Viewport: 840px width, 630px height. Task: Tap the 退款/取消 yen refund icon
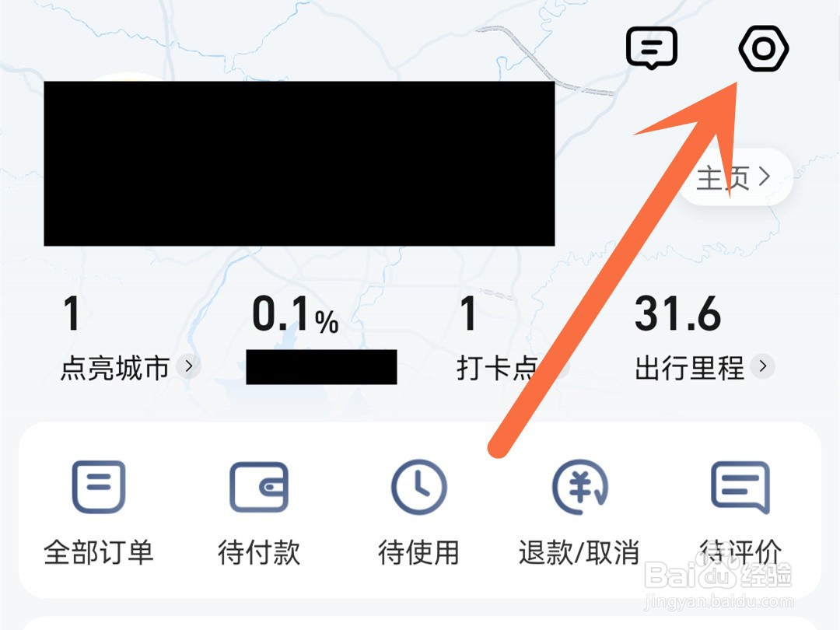(x=579, y=487)
